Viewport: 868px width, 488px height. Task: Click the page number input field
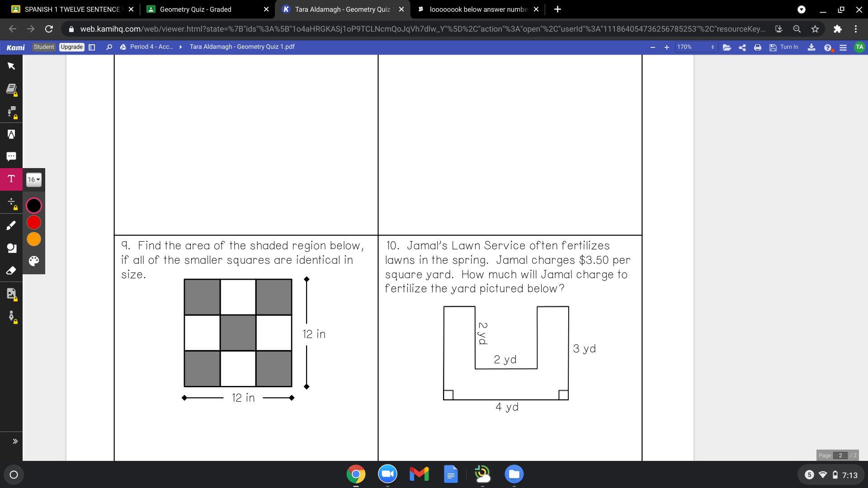click(840, 455)
